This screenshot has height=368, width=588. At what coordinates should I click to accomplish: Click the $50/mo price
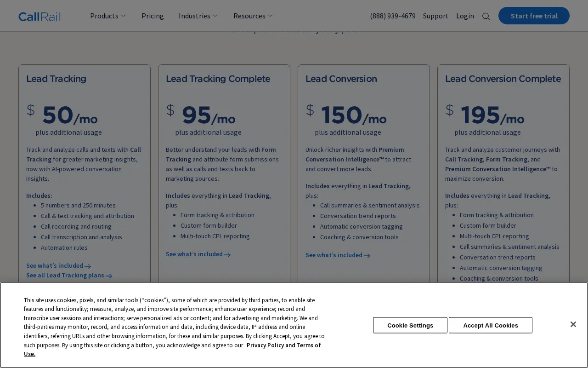[x=62, y=115]
